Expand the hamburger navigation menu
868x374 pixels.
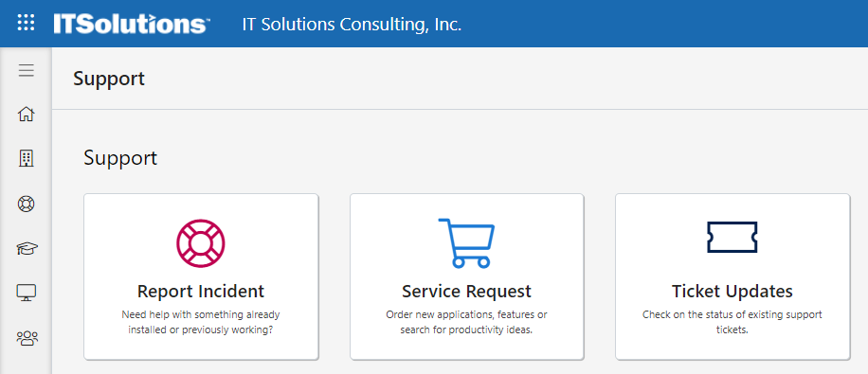tap(26, 70)
